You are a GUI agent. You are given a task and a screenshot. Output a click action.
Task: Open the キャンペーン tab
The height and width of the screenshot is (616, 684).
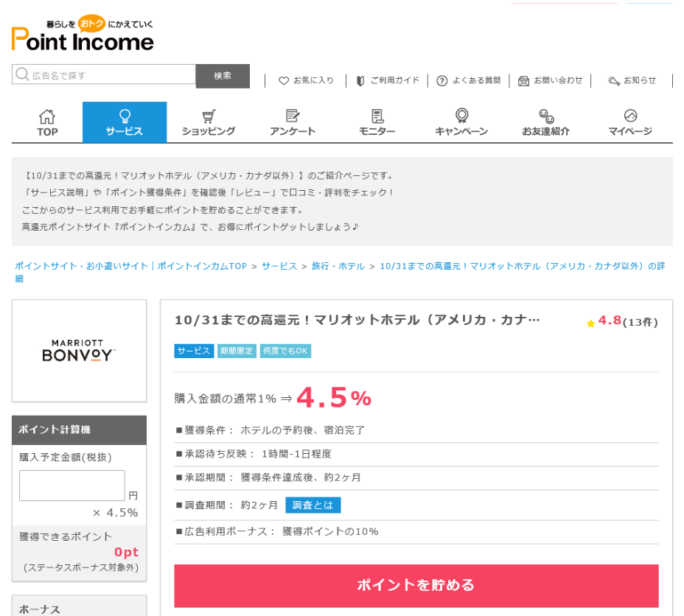(x=461, y=122)
